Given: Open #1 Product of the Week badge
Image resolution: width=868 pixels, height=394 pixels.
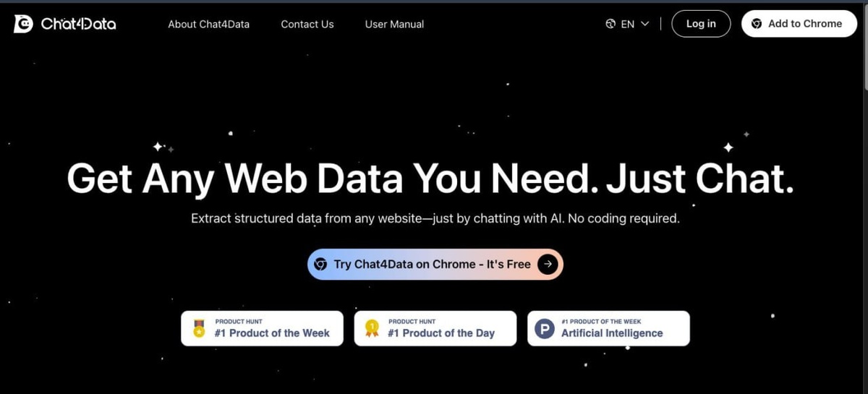Looking at the screenshot, I should pyautogui.click(x=262, y=328).
